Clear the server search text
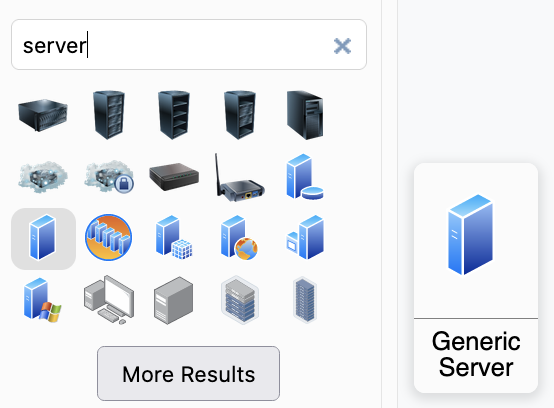The image size is (554, 408). [x=342, y=46]
